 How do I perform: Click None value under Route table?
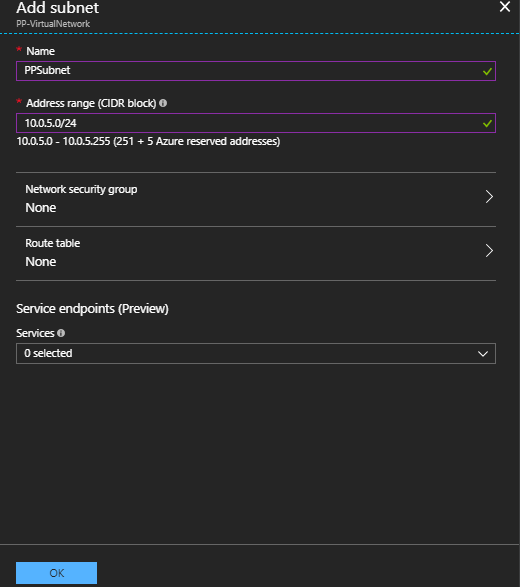[41, 262]
